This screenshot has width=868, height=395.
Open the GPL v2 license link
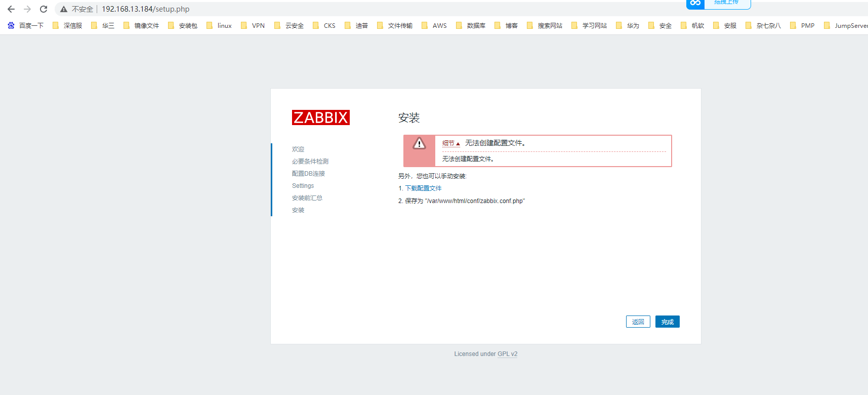pos(508,354)
